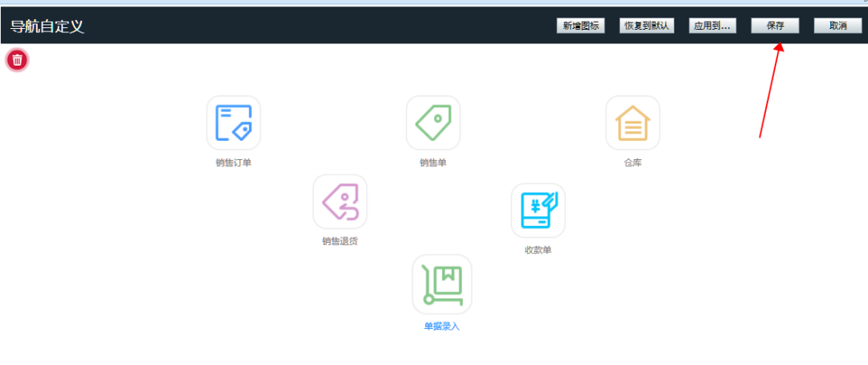Screen dimensions: 868x365
Task: Select the 仓库 warehouse house icon
Action: tap(633, 123)
